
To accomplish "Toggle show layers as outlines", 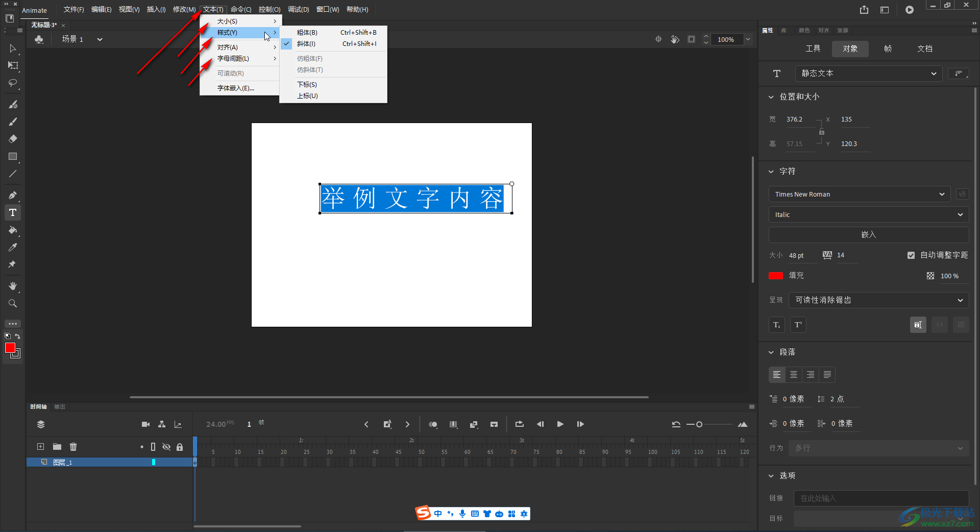I will [x=153, y=447].
